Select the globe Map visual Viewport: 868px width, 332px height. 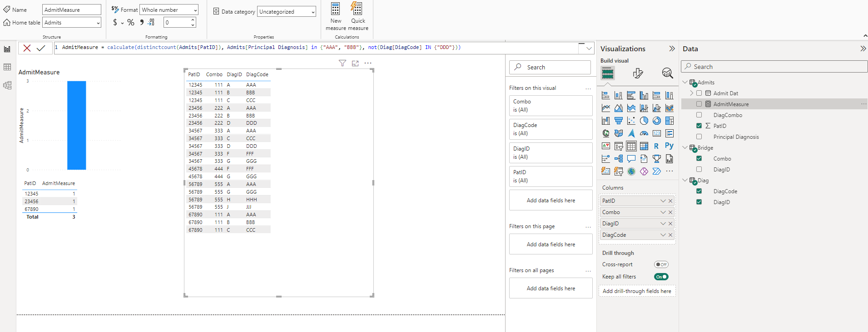[606, 133]
